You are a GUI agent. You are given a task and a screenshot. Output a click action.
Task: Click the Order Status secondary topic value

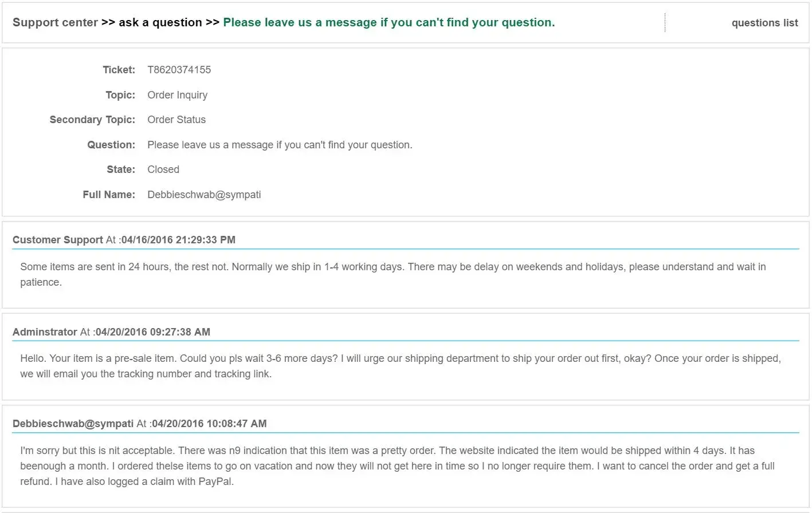(176, 120)
